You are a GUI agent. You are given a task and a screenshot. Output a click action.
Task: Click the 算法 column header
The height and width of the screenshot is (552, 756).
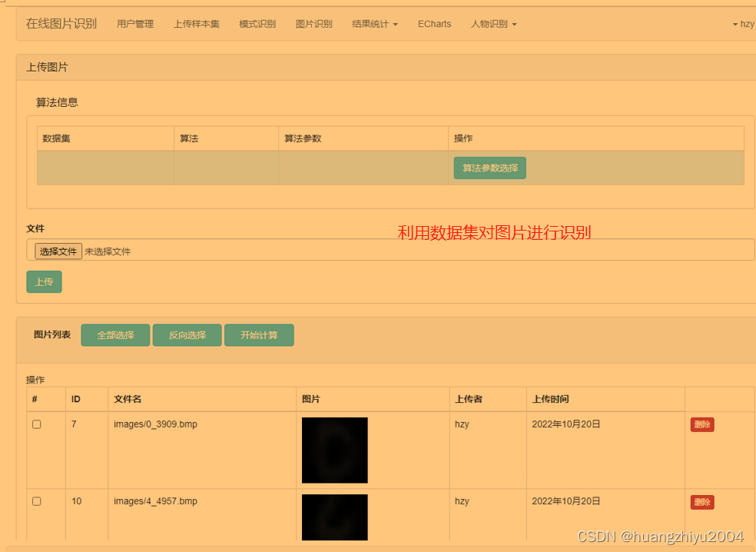point(189,138)
